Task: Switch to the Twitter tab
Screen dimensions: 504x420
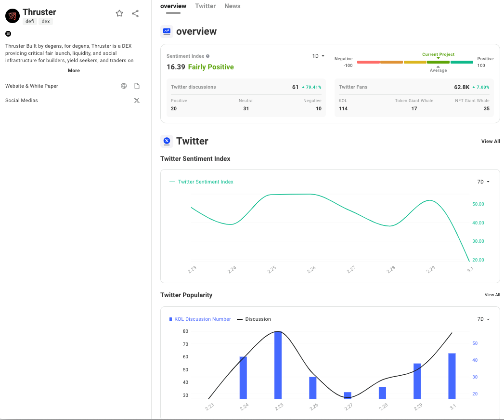Action: [x=205, y=6]
